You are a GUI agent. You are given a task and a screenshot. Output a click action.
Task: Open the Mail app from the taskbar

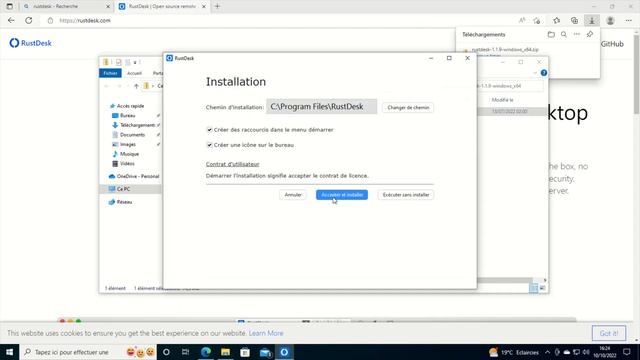[x=265, y=352]
